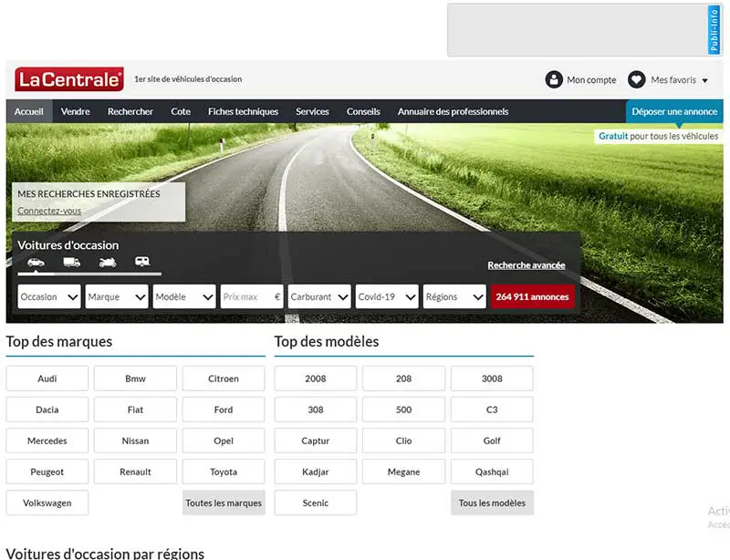Open the Marque dropdown
This screenshot has height=560, width=730.
pos(117,296)
